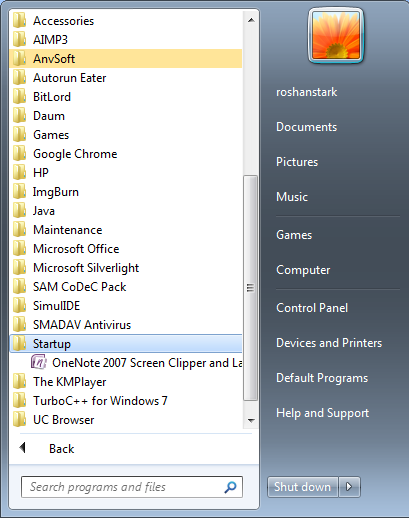The image size is (409, 518).
Task: Expand the Games folder in programs list
Action: tap(126, 135)
